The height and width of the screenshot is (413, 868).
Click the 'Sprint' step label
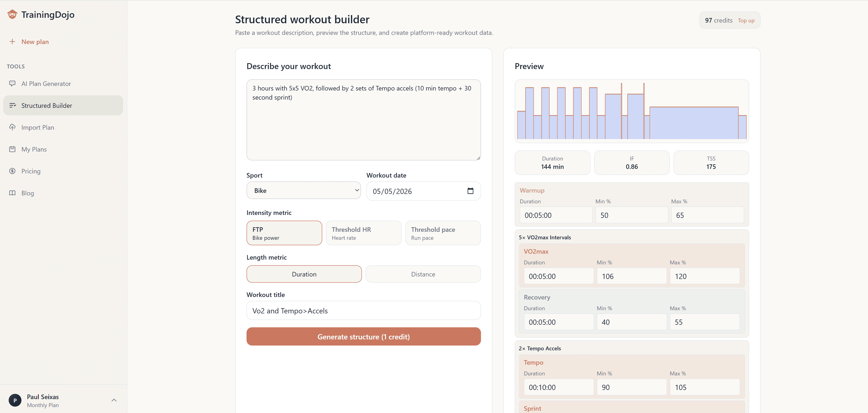pos(532,408)
